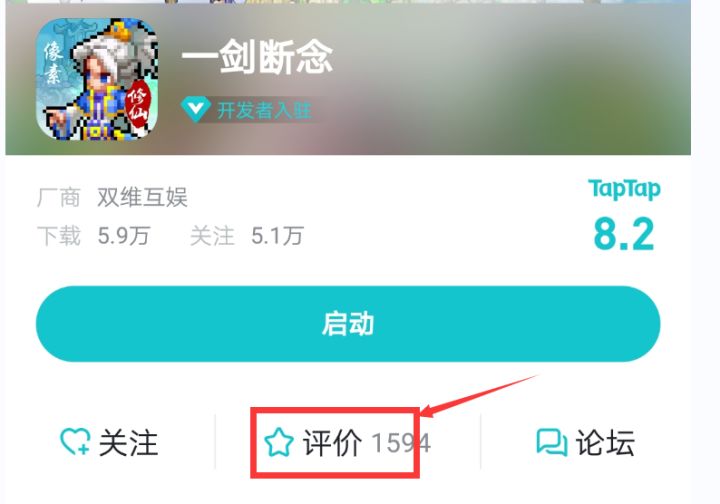Open the pixel-art game icon
The height and width of the screenshot is (504, 720).
[97, 79]
